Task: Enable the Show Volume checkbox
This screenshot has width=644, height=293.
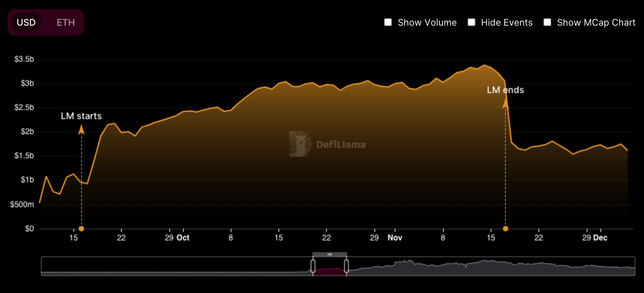Action: click(388, 23)
